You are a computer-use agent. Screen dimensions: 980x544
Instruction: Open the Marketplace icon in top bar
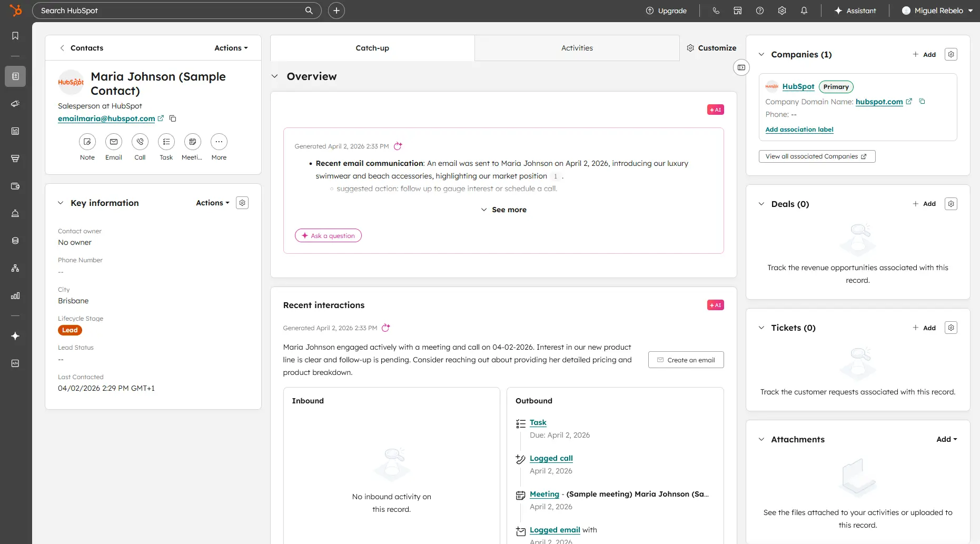pyautogui.click(x=738, y=11)
